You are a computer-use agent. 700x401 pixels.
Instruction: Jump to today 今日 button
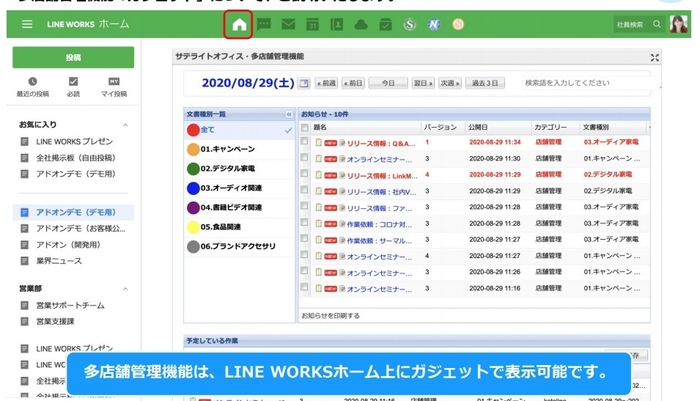pyautogui.click(x=388, y=83)
